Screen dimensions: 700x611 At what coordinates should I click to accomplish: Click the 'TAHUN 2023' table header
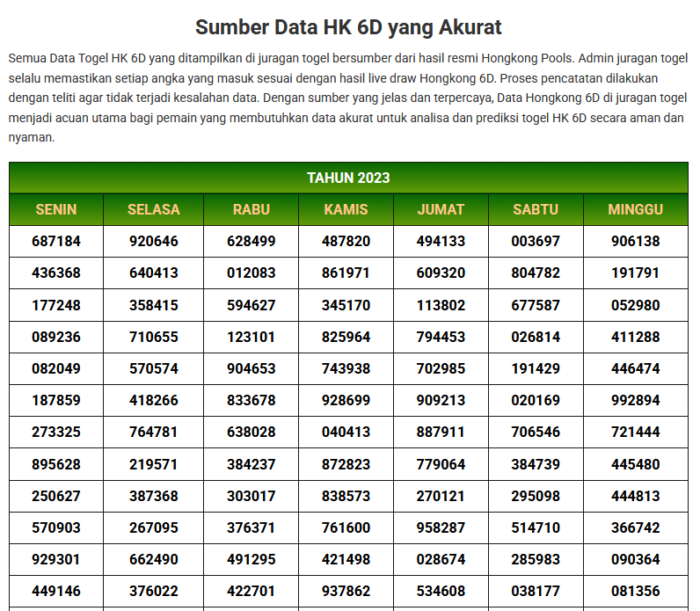pyautogui.click(x=348, y=178)
